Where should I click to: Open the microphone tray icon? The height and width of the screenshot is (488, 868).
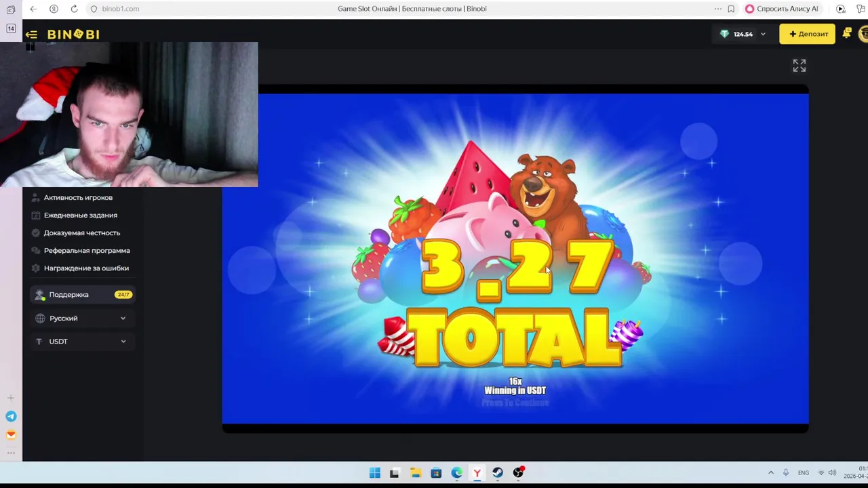pos(786,472)
